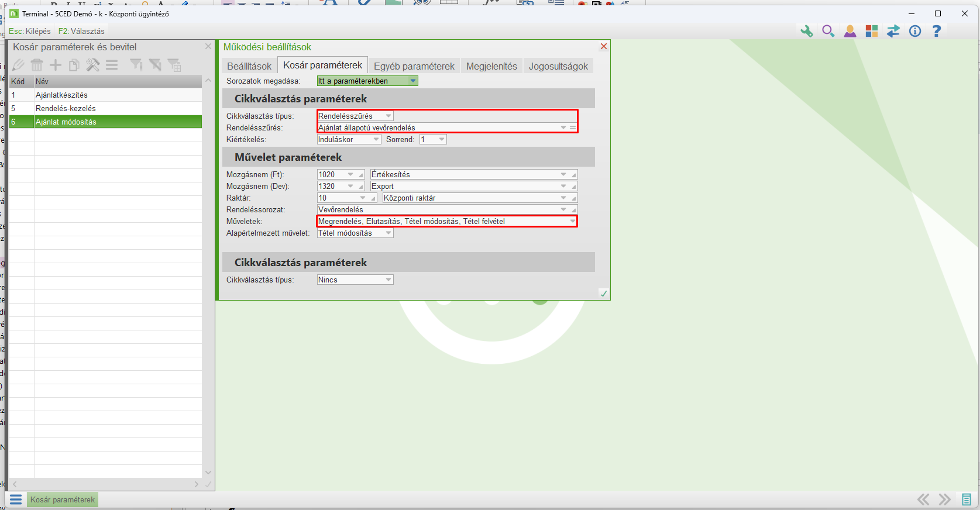Close the Kosár paraméterek és bevitel panel

coord(208,46)
